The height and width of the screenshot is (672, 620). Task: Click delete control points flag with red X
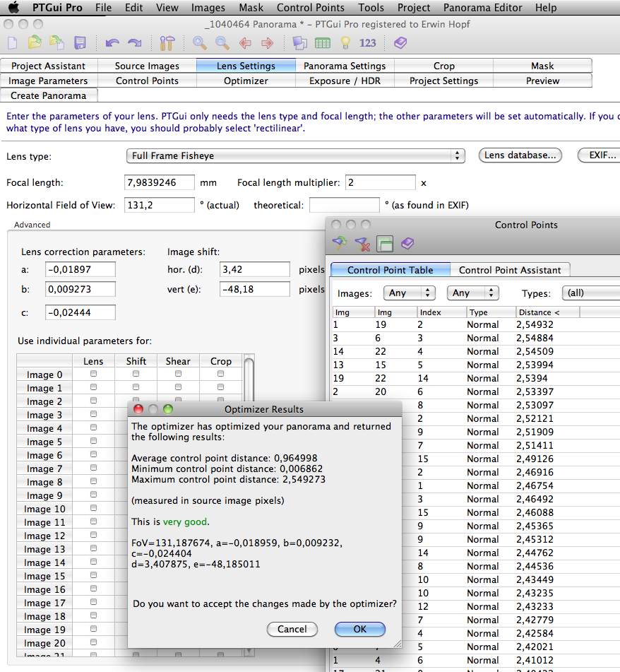362,244
